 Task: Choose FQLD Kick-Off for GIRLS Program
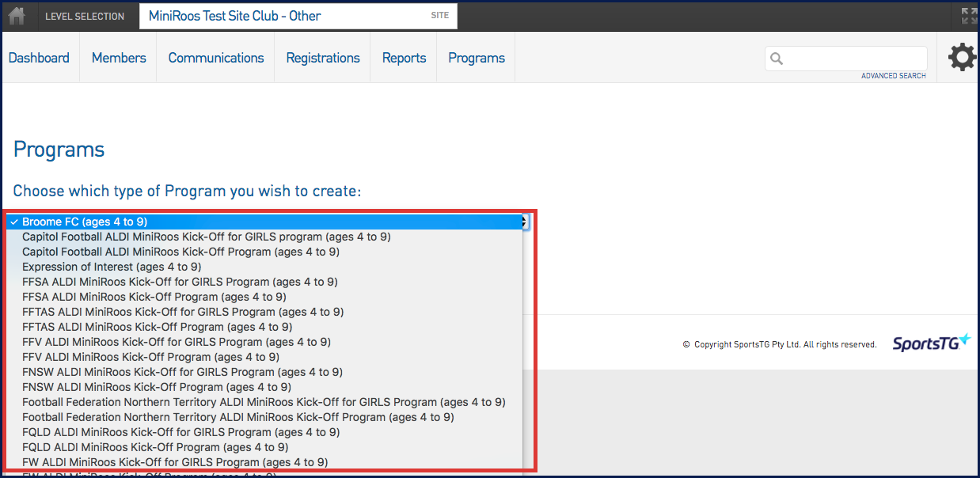tap(264, 432)
